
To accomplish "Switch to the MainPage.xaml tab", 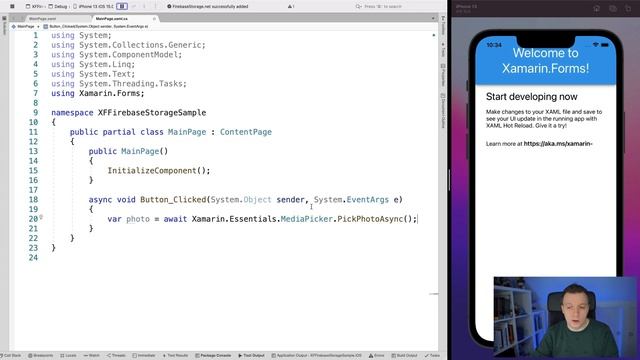I will (42, 19).
